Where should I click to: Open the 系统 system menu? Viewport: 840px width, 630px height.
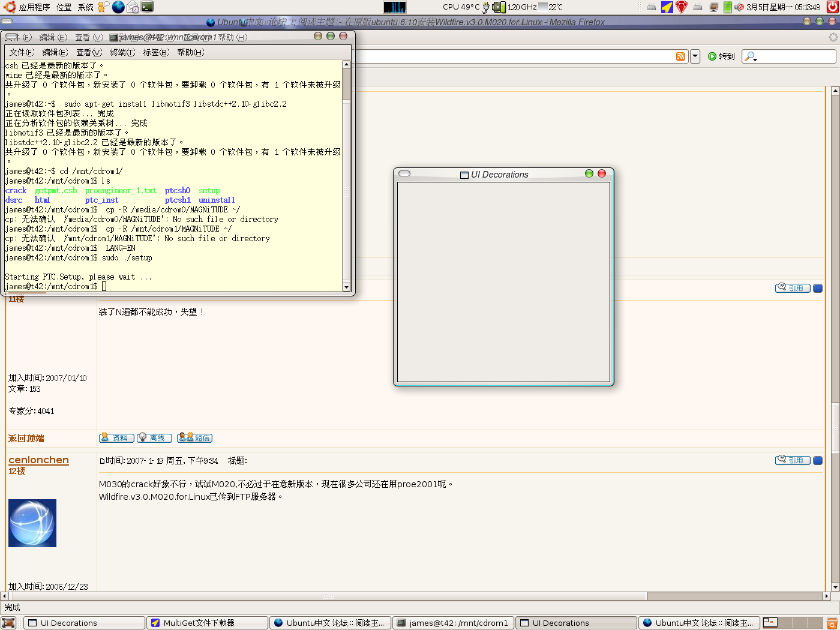tap(86, 7)
